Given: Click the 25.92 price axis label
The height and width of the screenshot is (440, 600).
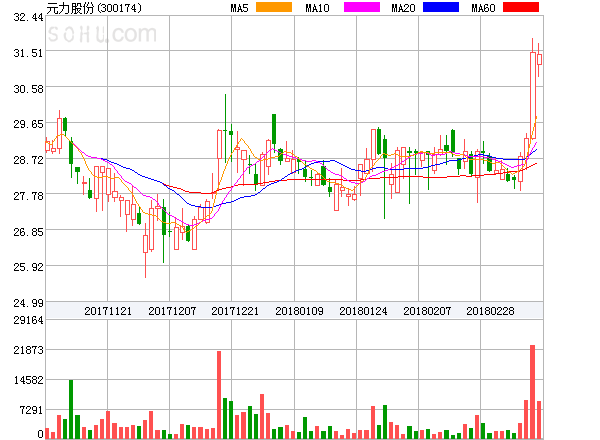Looking at the screenshot, I should pos(28,267).
